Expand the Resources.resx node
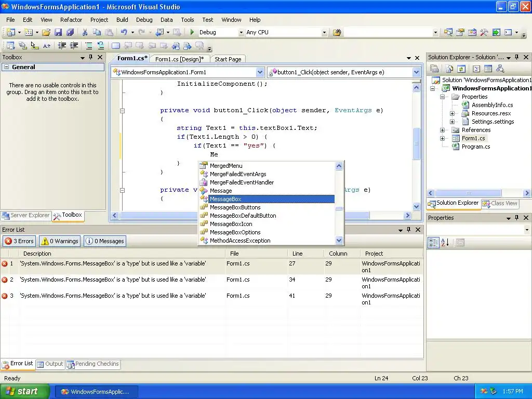 [453, 113]
